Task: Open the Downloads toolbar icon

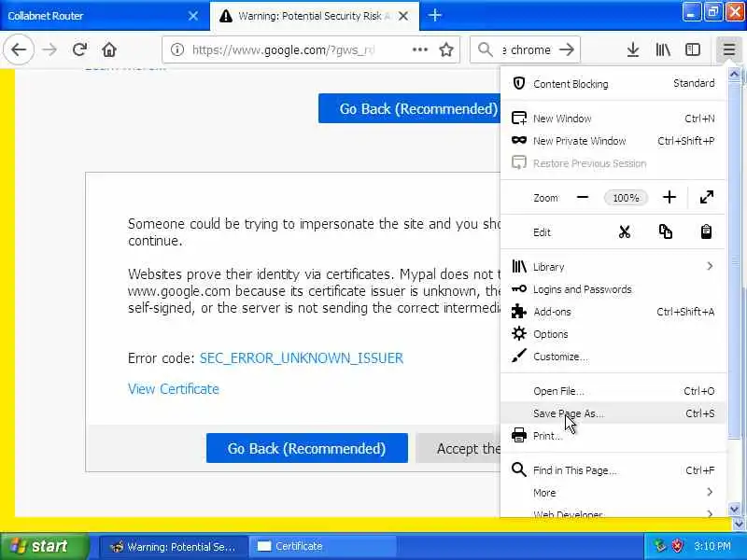Action: point(633,49)
